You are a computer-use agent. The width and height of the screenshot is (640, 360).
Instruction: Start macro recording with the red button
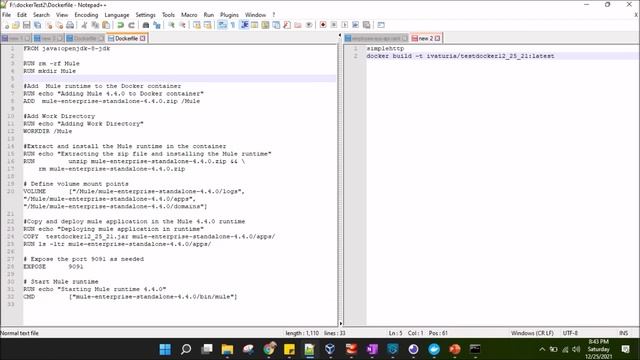click(323, 25)
